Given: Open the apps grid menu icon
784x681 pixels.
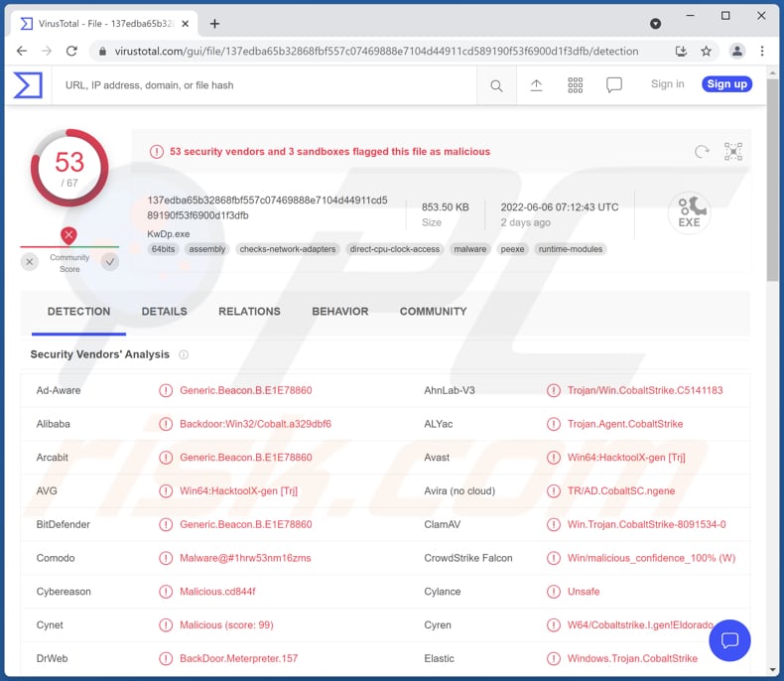Looking at the screenshot, I should pos(576,85).
